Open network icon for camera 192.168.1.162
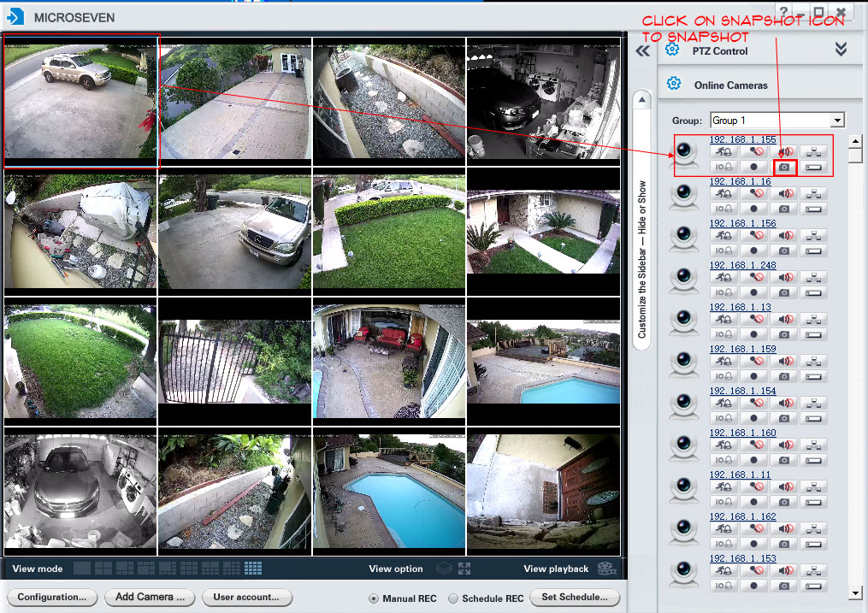Viewport: 868px width, 613px height. [x=813, y=528]
